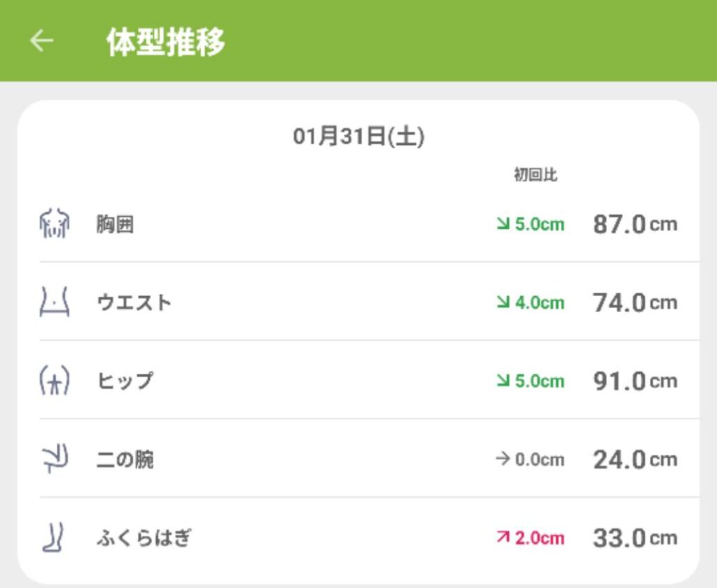Select the ヒップ row label

[x=125, y=381]
